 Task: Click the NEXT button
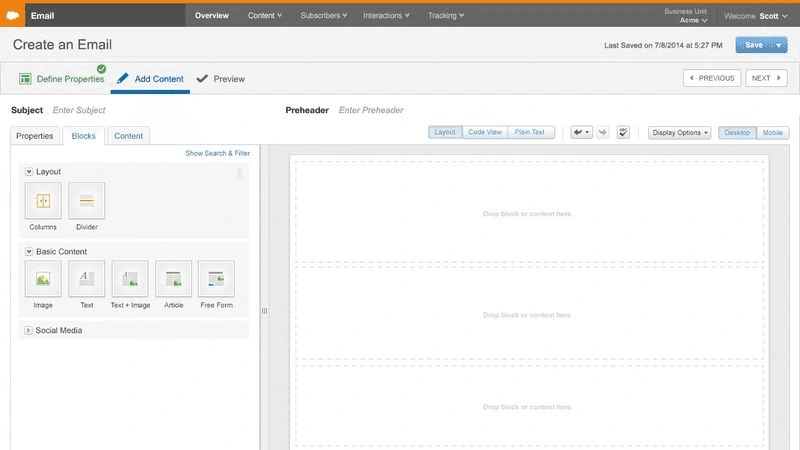pos(766,78)
